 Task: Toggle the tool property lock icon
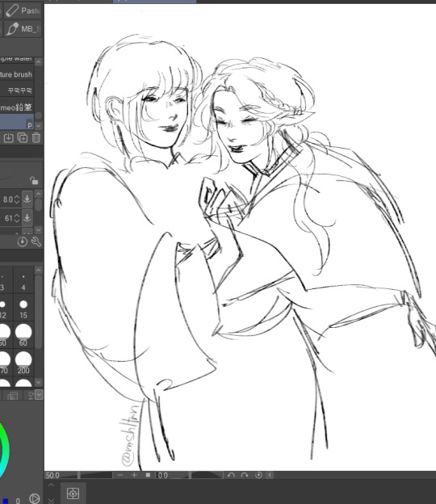(34, 181)
